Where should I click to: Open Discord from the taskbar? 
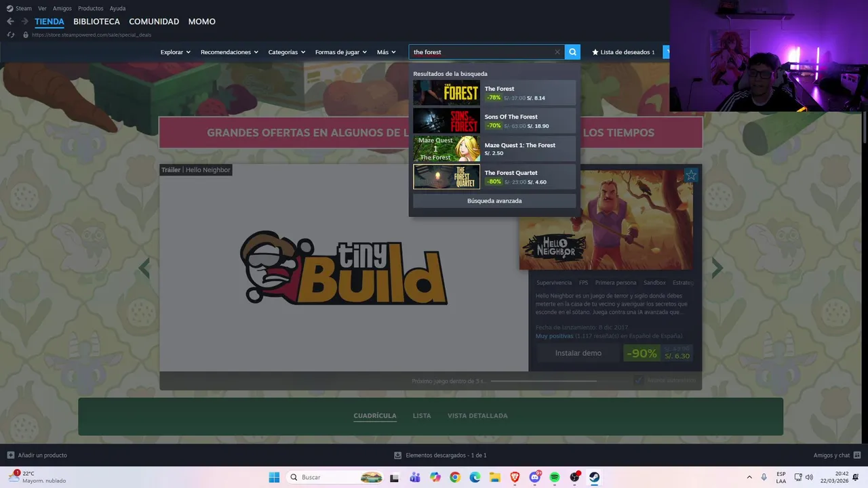535,477
